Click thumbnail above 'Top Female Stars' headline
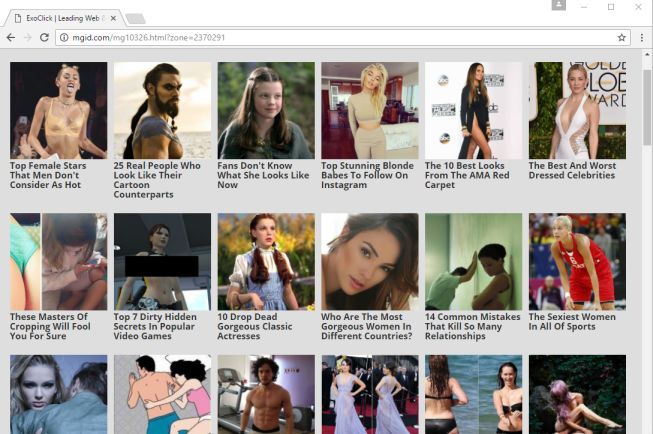This screenshot has width=653, height=434. (58, 110)
